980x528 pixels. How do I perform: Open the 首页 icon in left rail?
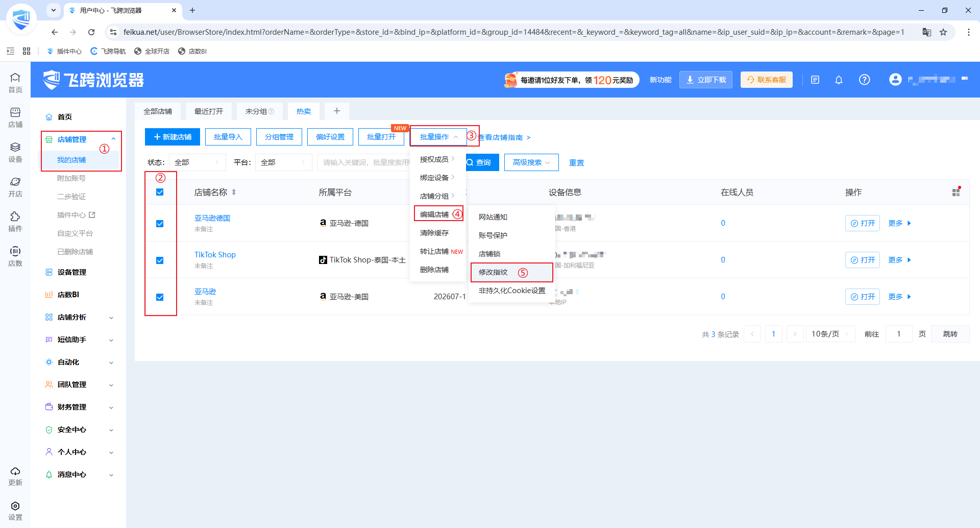tap(15, 83)
